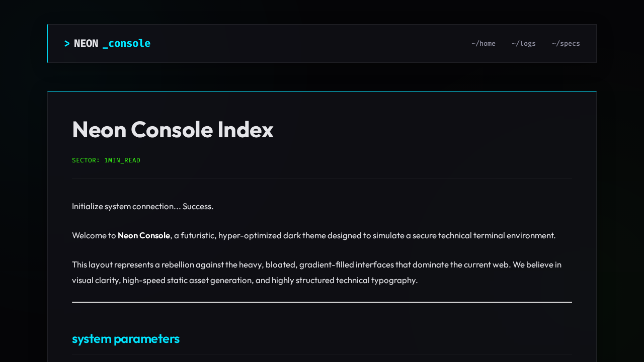Screen dimensions: 644x362
Task: Open the ~/home nav link
Action: 484,43
